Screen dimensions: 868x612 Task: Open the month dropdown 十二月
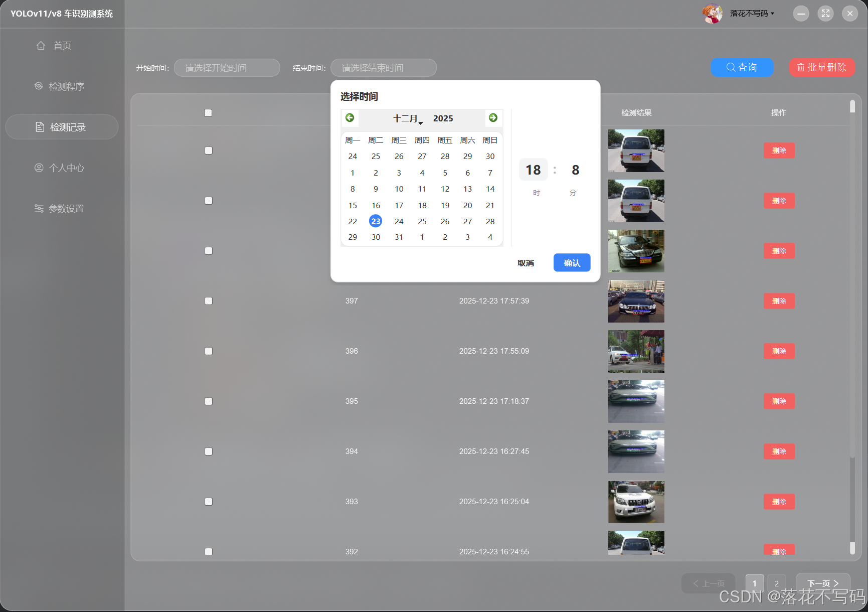[x=408, y=119]
